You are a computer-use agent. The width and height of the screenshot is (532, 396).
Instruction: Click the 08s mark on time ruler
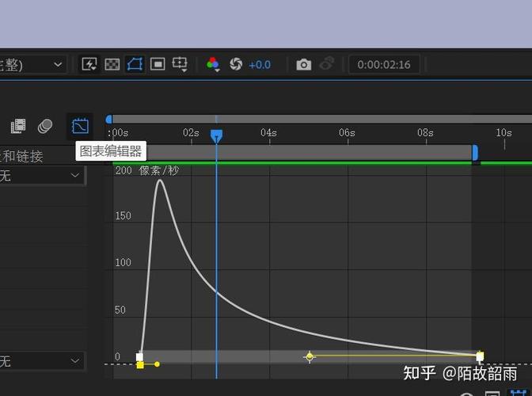coord(425,133)
